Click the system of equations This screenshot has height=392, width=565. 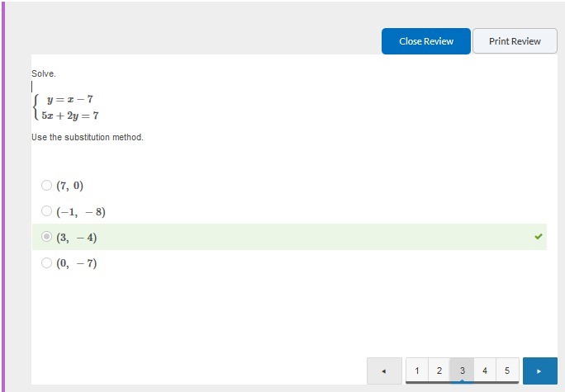point(69,107)
